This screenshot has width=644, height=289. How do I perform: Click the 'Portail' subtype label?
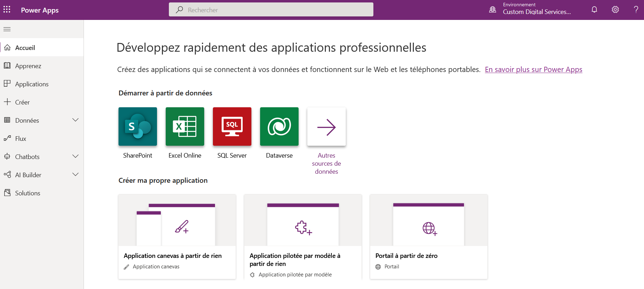[392, 267]
